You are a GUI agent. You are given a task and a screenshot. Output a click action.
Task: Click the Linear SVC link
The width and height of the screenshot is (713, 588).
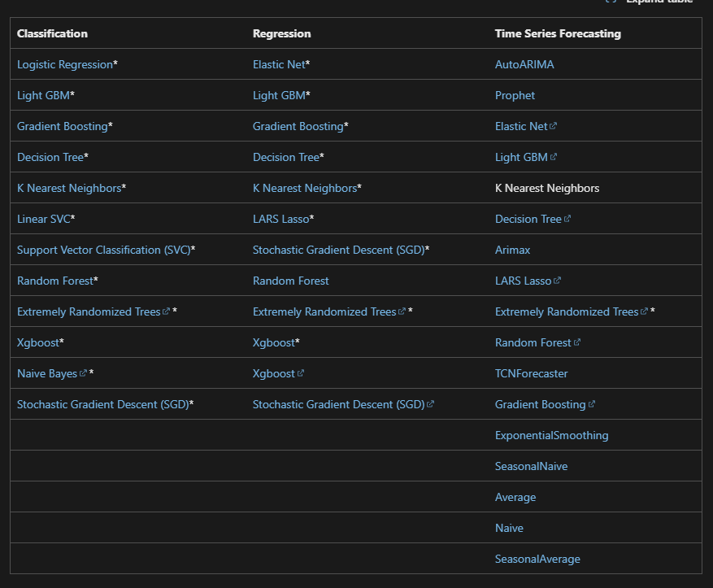point(44,220)
